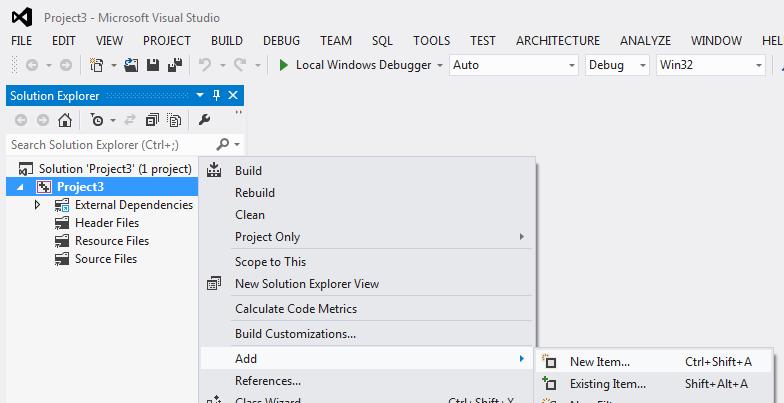The width and height of the screenshot is (784, 403).
Task: Choose Clean from the context menu
Action: coord(368,214)
